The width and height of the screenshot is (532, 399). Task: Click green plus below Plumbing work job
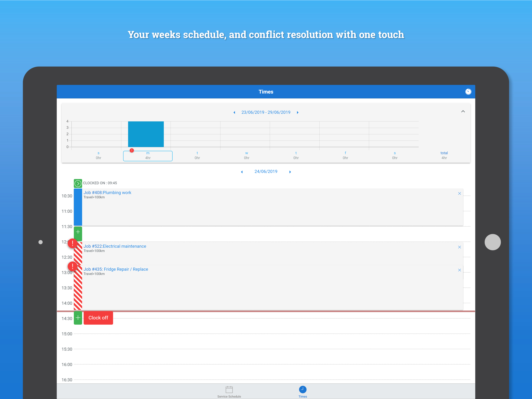(x=78, y=232)
